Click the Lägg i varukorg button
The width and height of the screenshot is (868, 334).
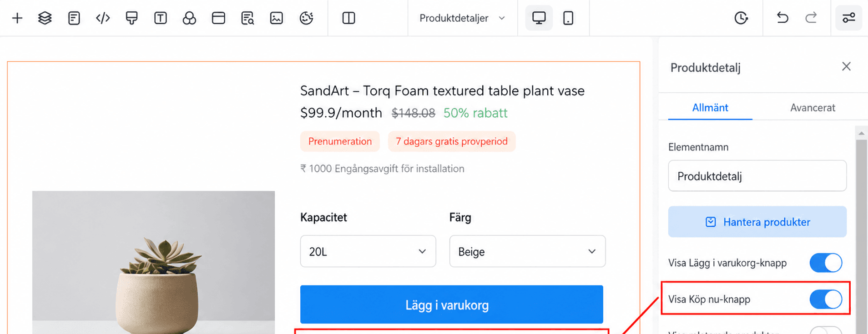(x=452, y=304)
